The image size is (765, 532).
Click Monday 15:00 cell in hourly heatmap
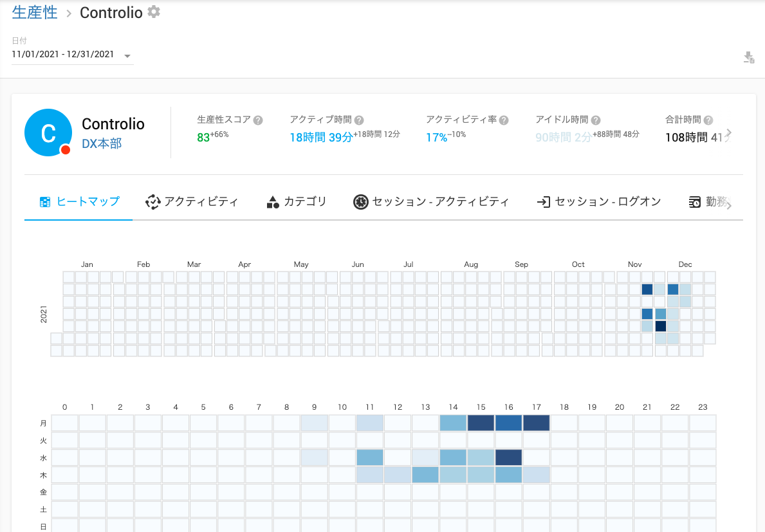(x=481, y=423)
